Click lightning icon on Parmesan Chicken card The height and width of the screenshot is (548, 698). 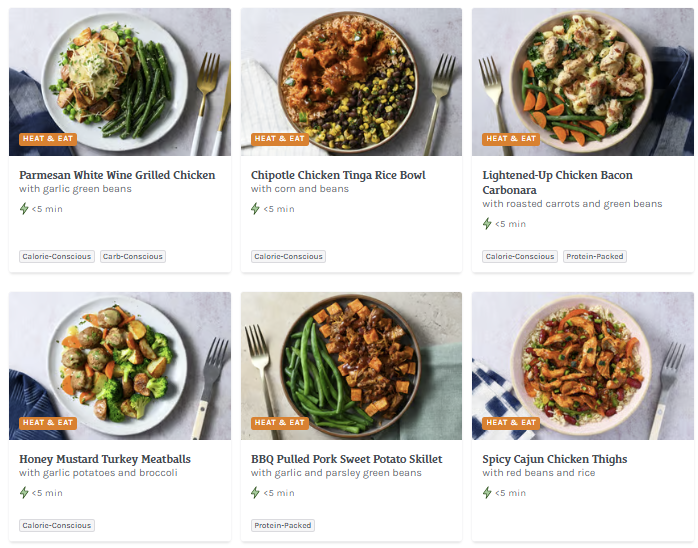(24, 209)
